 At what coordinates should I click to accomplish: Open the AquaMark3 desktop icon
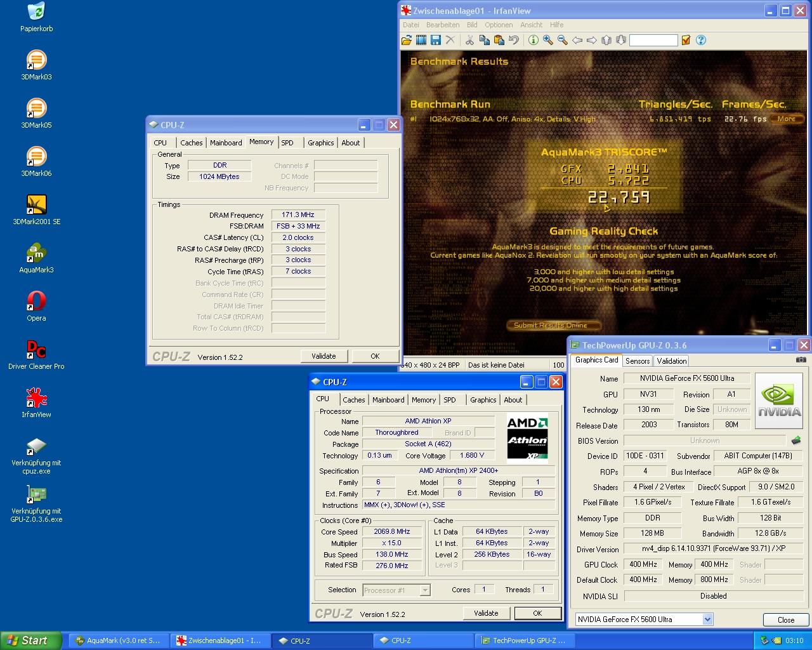point(36,258)
